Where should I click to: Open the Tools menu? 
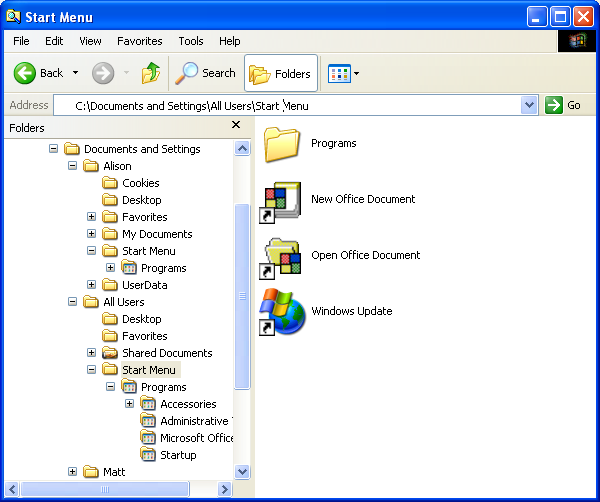(x=191, y=41)
